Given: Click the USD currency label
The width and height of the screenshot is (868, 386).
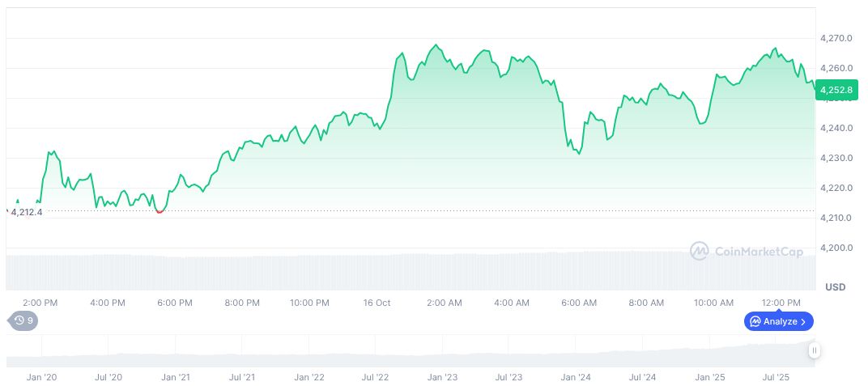Looking at the screenshot, I should (835, 287).
